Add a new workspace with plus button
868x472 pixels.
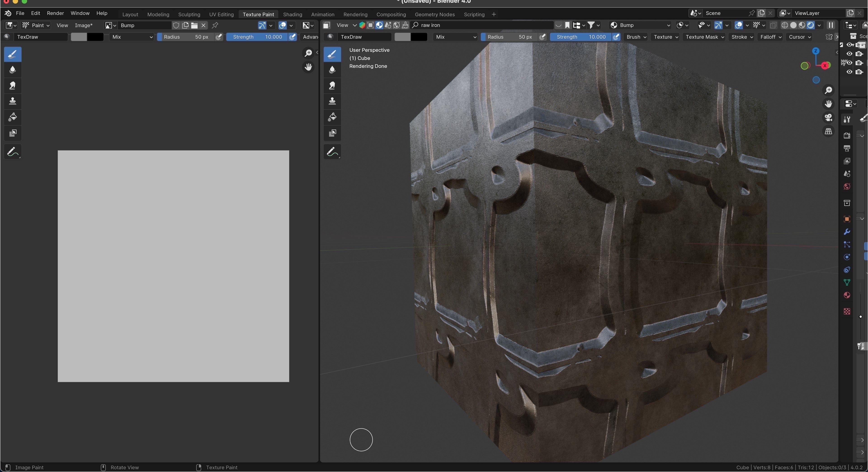(x=494, y=14)
